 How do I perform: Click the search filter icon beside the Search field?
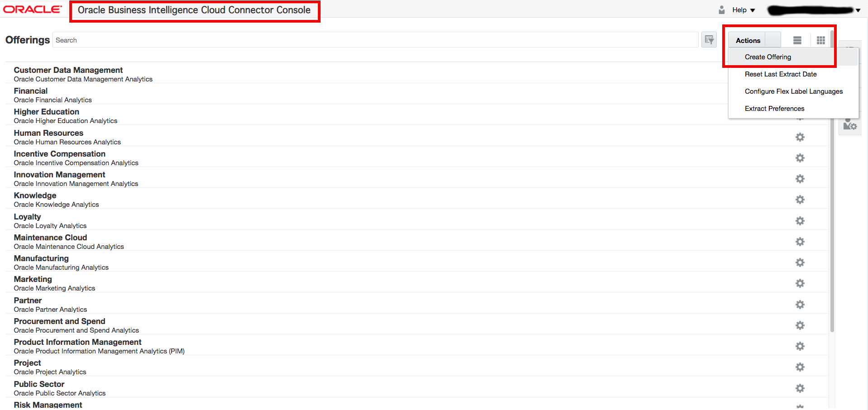coord(709,40)
